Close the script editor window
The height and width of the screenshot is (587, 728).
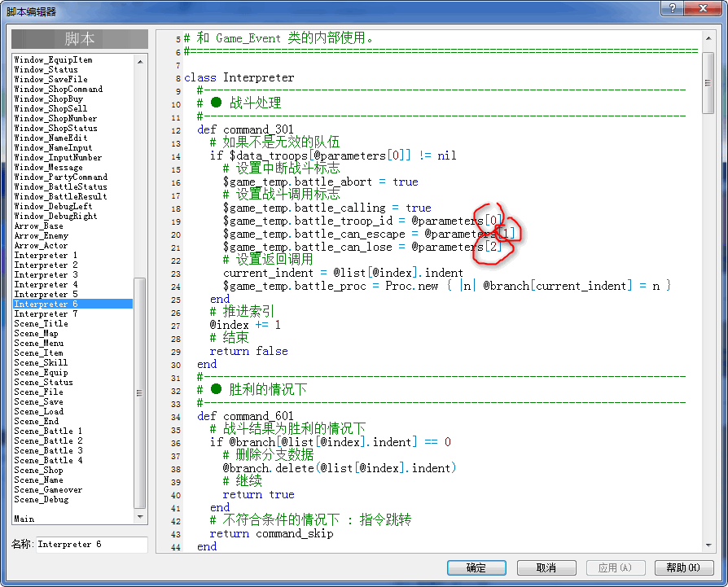703,8
